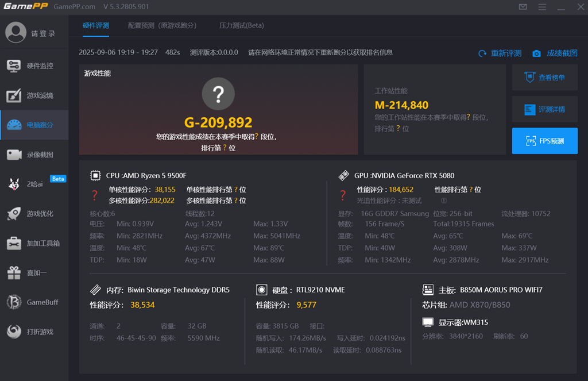The height and width of the screenshot is (381, 588).
Task: Click memory score 38,534
Action: 142,305
